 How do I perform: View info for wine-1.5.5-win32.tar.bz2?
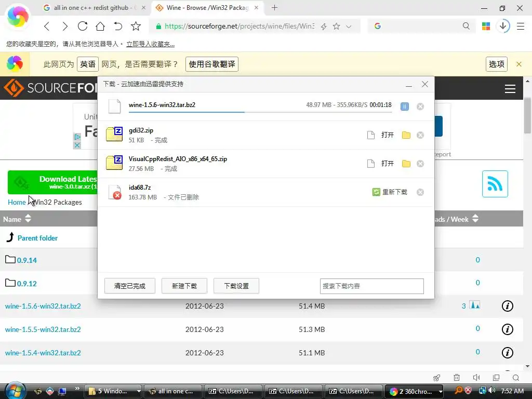click(x=507, y=329)
